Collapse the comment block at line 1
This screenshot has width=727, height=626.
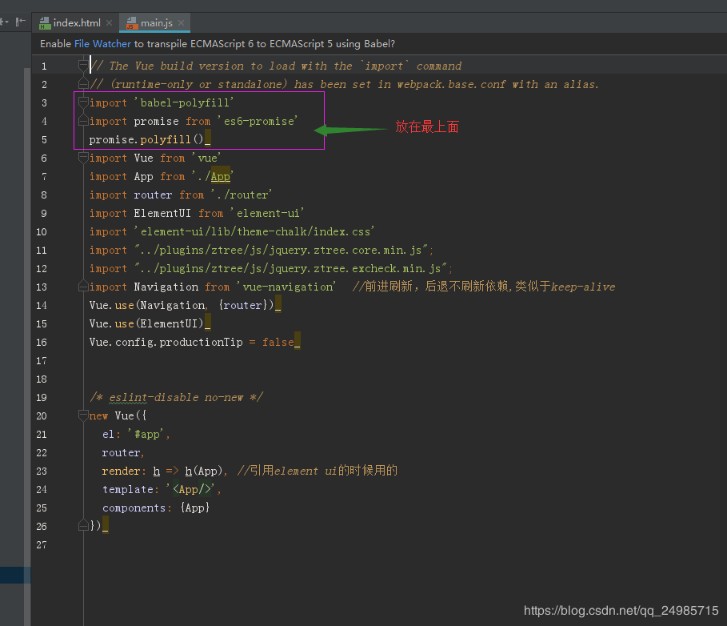83,66
